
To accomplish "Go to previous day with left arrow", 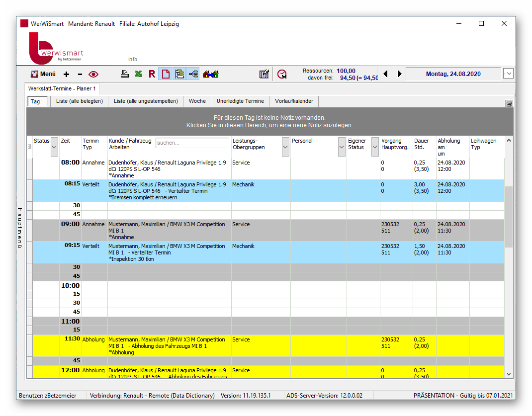I will (x=385, y=74).
